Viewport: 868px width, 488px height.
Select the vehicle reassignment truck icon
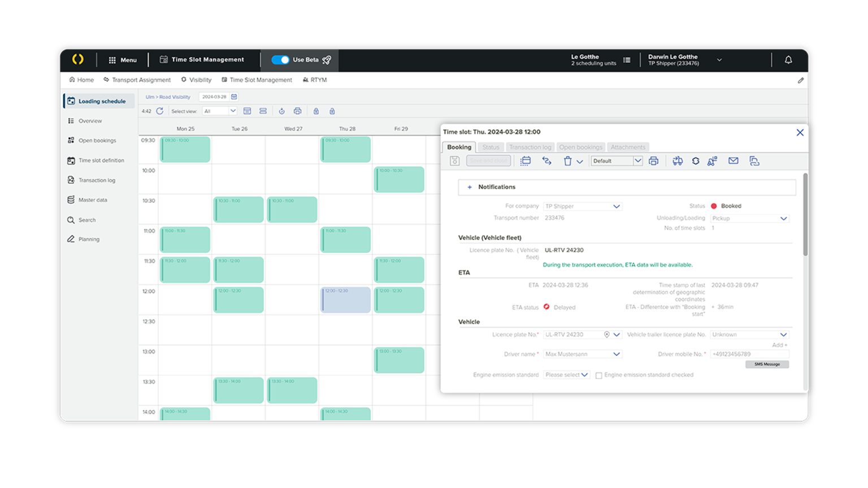(677, 161)
